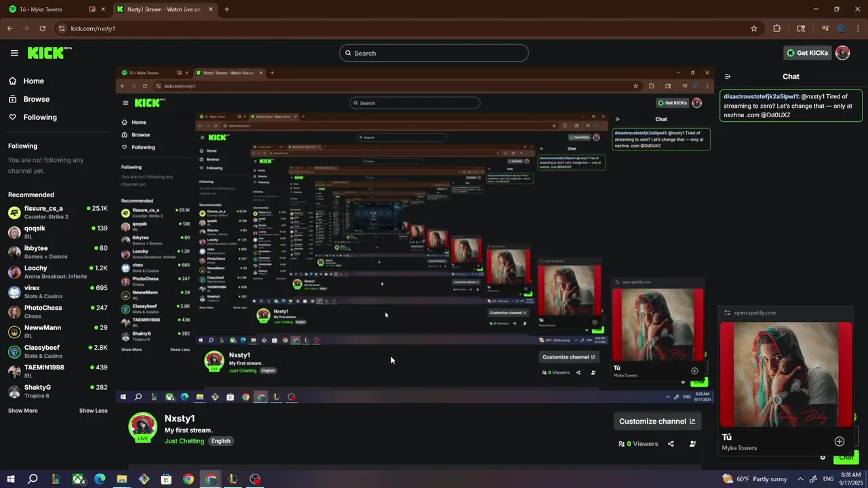Open File Explorer from the taskbar
868x488 pixels.
coord(122,479)
